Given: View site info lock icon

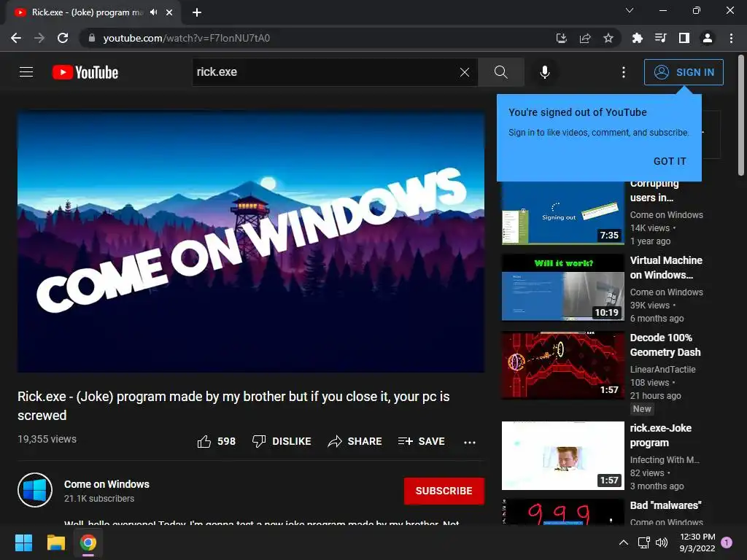Looking at the screenshot, I should 91,38.
